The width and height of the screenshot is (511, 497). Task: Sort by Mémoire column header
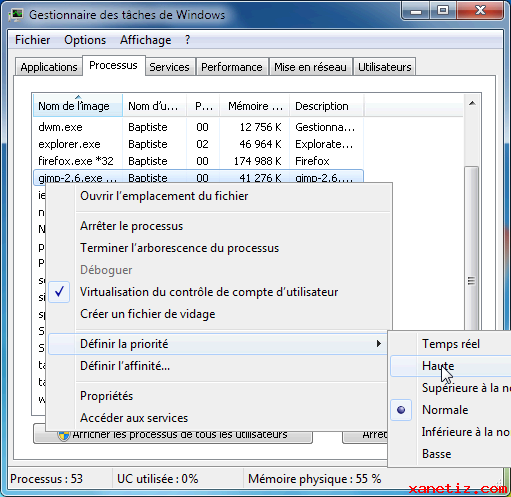click(255, 106)
